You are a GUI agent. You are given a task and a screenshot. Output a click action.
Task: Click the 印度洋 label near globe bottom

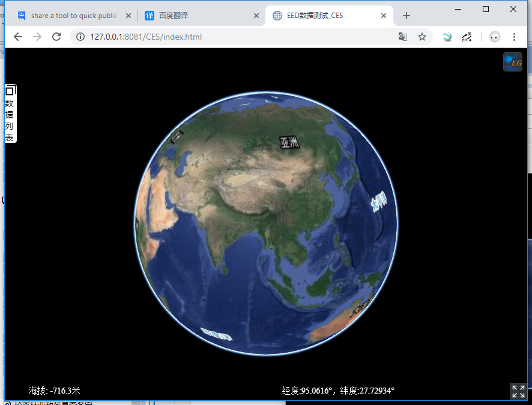click(x=216, y=334)
